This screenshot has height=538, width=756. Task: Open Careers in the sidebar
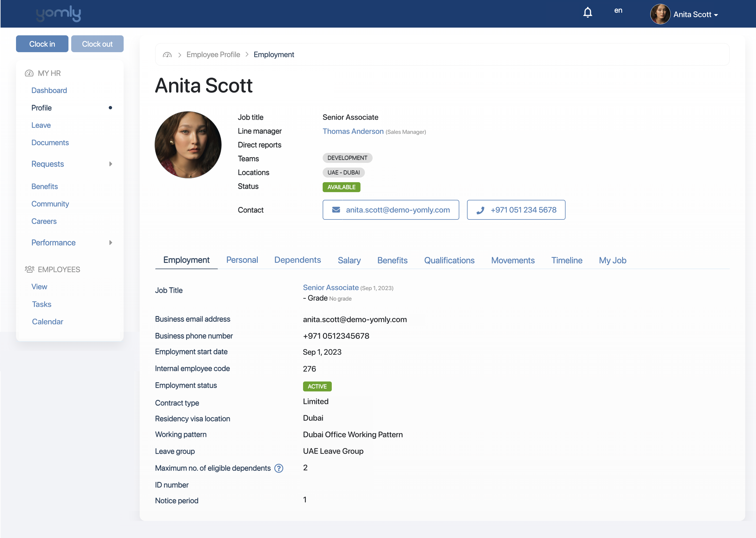coord(44,221)
